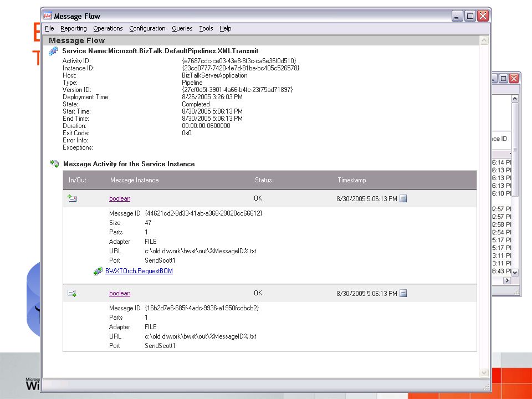Select the Deployment Time value 3:26:03 PM
The height and width of the screenshot is (399, 532).
(x=212, y=97)
